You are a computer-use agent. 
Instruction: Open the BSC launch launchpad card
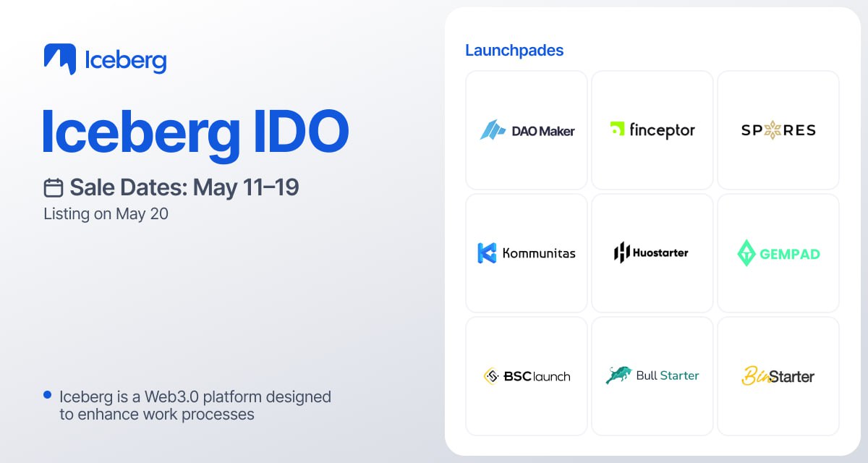pos(527,376)
